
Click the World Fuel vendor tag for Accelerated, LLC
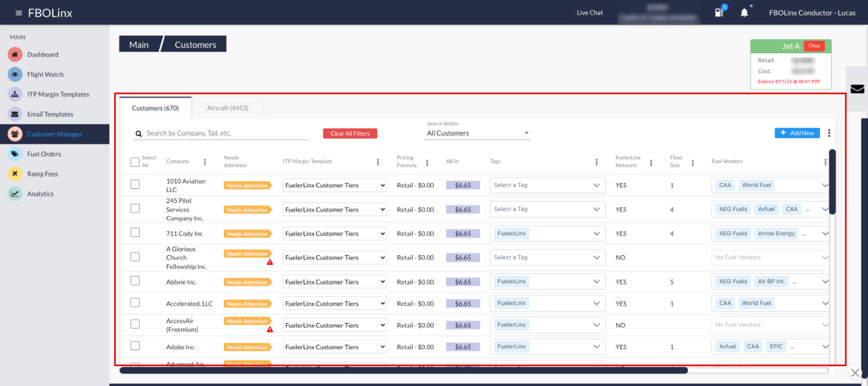(756, 303)
